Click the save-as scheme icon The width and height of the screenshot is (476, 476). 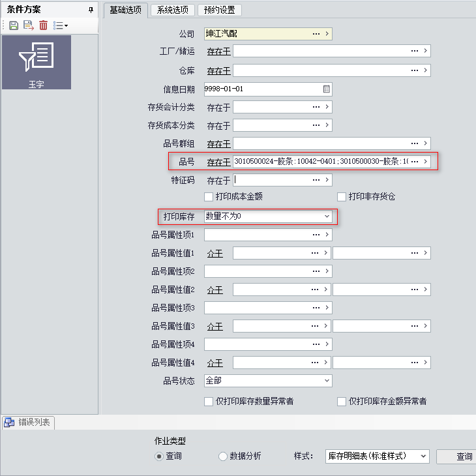(x=29, y=25)
